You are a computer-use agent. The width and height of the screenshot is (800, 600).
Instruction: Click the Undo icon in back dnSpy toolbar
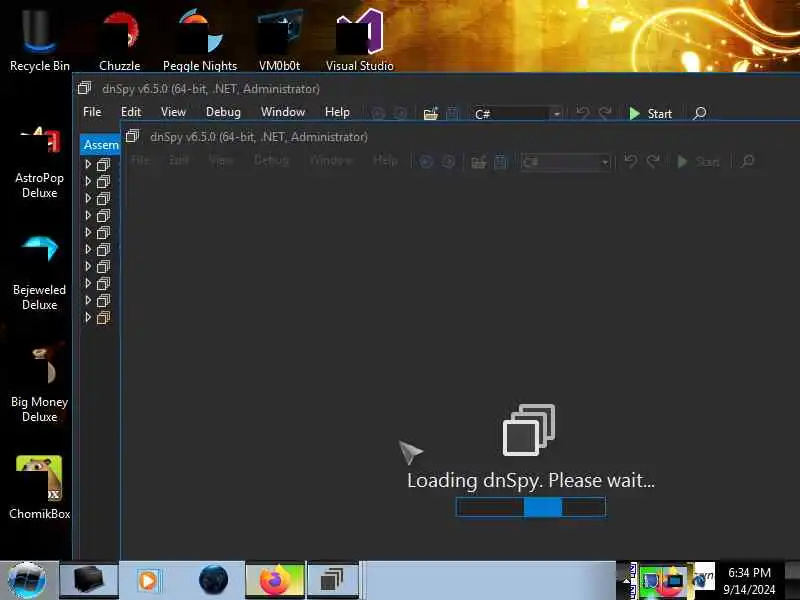[x=582, y=113]
